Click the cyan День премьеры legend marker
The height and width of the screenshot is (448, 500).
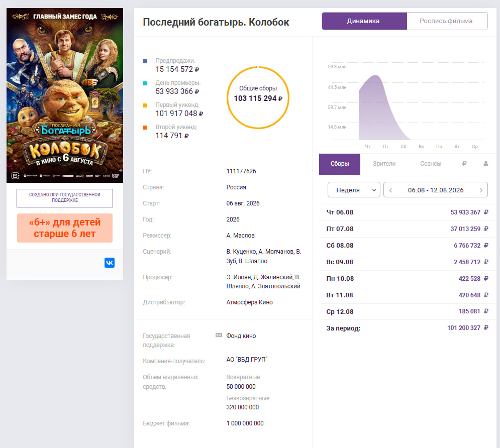point(145,83)
